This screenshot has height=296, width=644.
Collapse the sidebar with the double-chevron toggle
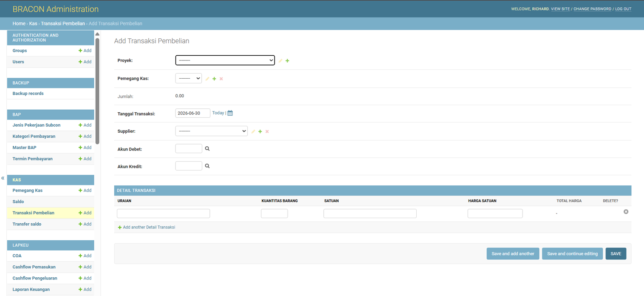point(3,178)
